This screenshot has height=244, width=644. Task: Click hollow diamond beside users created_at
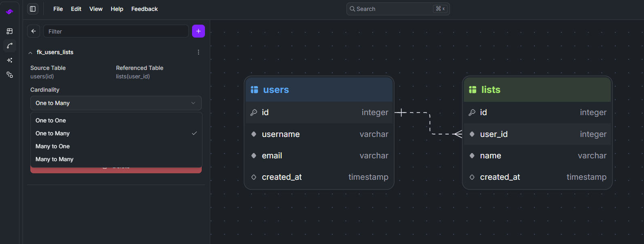pos(254,177)
